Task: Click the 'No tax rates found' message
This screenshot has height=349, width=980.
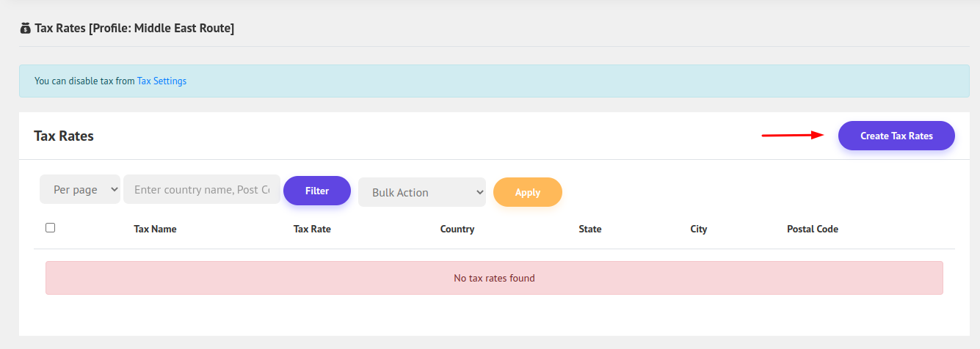Action: (x=494, y=278)
